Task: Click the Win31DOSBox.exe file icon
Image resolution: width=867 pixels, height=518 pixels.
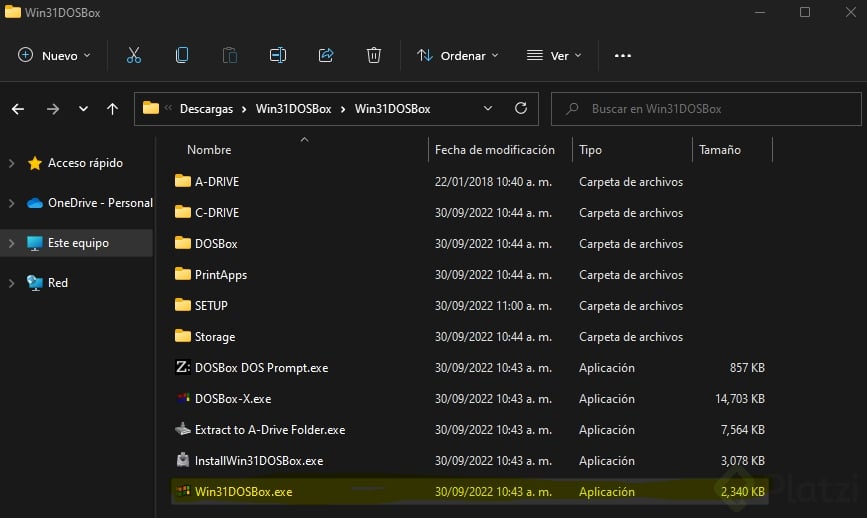Action: pyautogui.click(x=182, y=491)
